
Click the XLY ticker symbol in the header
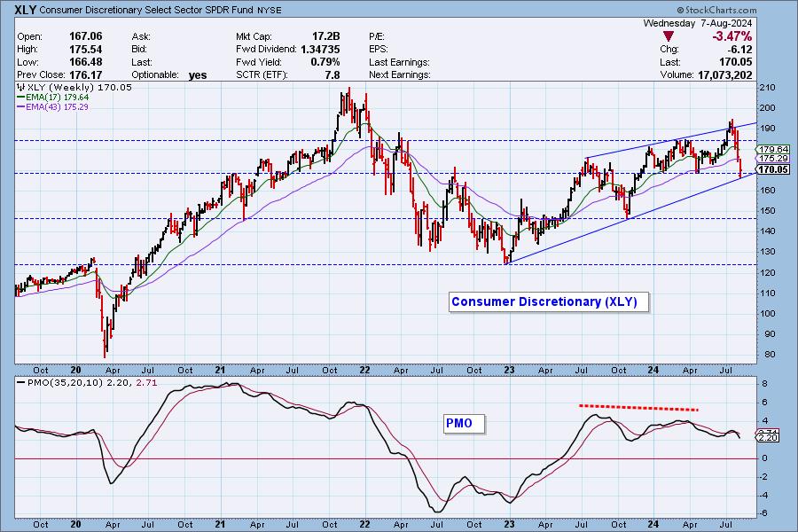pyautogui.click(x=25, y=10)
